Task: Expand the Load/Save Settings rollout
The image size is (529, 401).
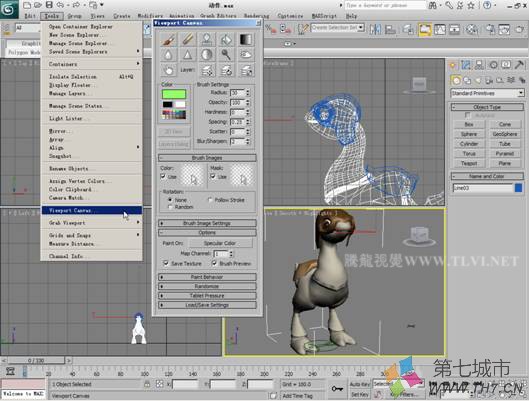Action: [x=207, y=305]
